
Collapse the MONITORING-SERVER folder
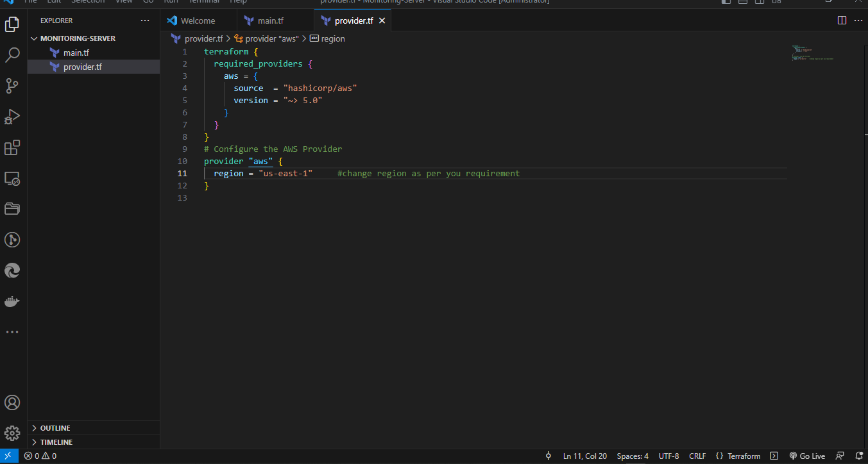(77, 38)
